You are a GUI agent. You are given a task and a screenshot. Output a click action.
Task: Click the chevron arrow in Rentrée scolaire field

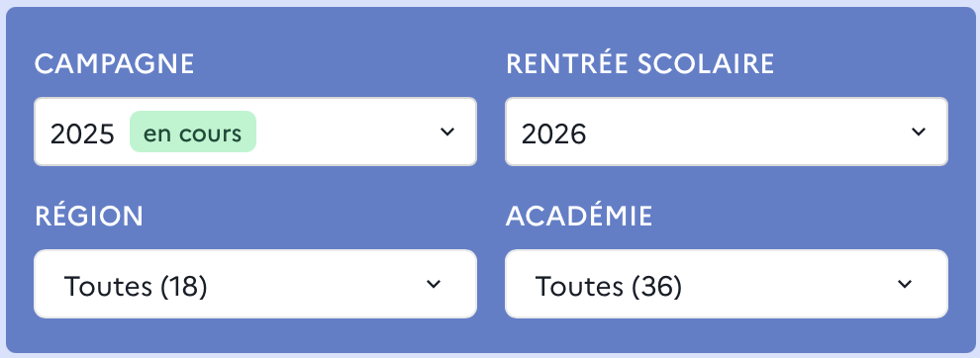point(918,132)
